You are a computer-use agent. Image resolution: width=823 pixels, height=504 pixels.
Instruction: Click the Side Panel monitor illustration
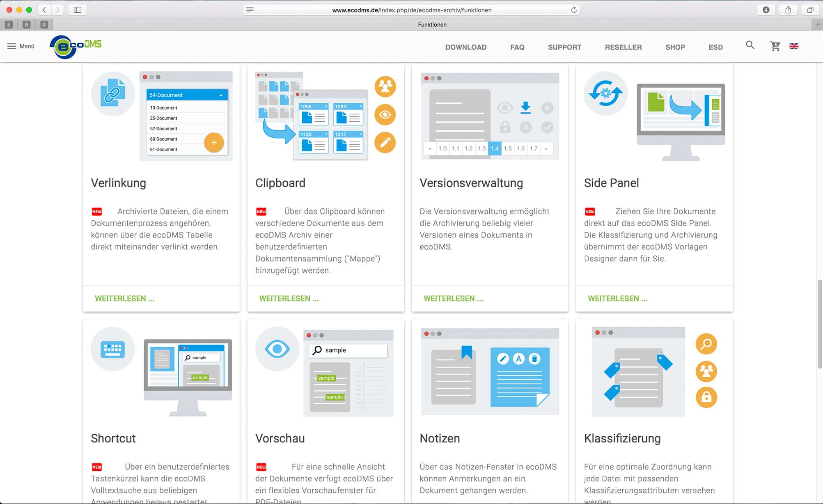(x=681, y=122)
